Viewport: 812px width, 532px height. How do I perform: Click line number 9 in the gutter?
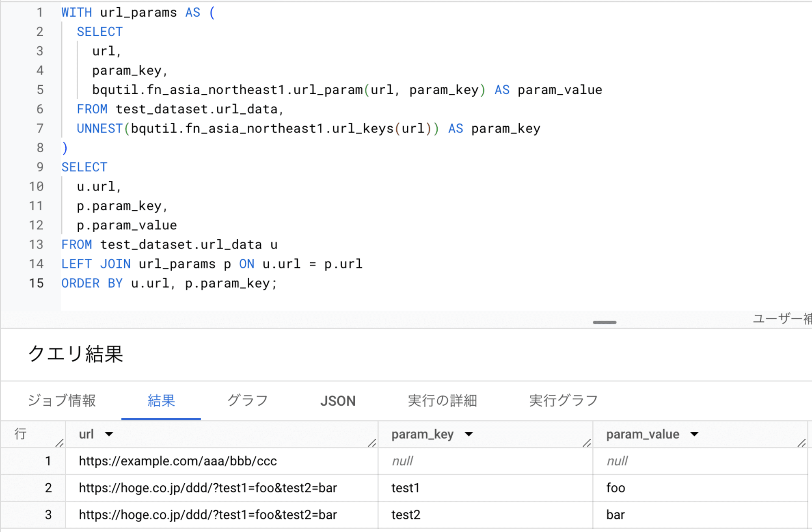(40, 167)
